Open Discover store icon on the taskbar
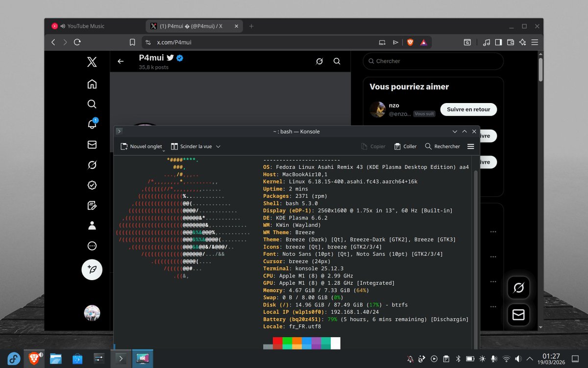588x368 pixels. [77, 359]
